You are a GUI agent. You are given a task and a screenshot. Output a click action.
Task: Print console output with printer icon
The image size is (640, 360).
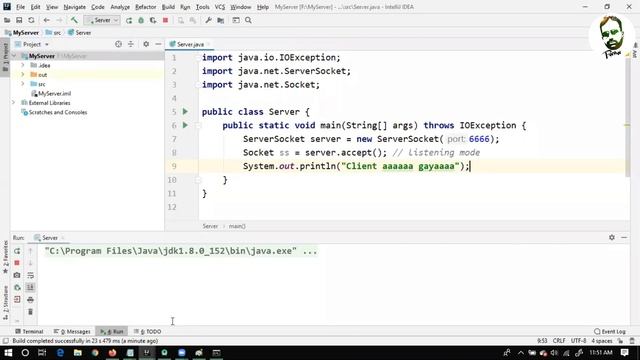click(30, 300)
